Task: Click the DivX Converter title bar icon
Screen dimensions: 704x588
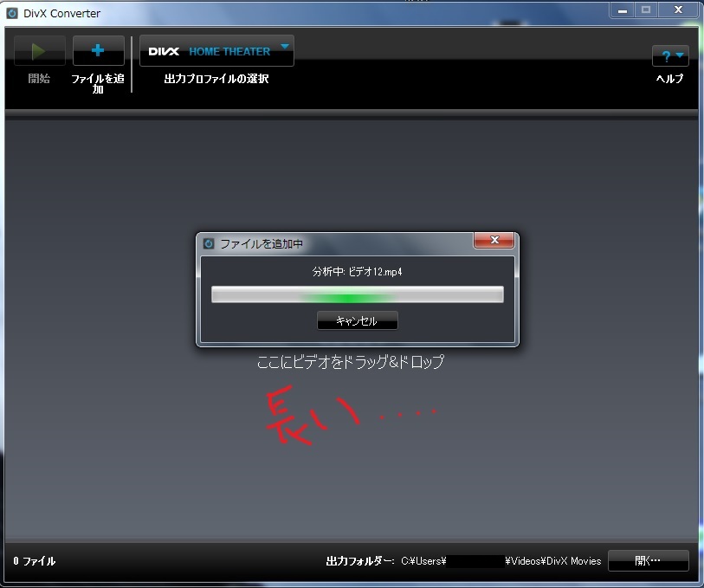Action: click(12, 13)
